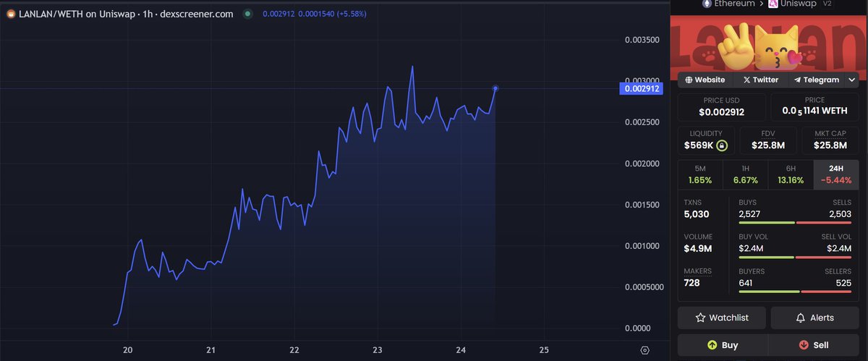Open the chart settings gear icon
This screenshot has height=361, width=868.
click(645, 350)
